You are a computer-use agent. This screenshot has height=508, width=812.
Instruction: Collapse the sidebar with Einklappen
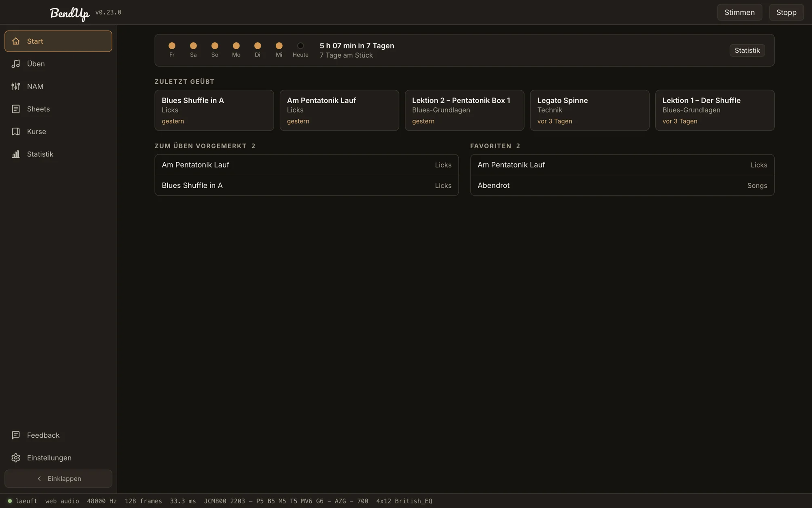(x=58, y=479)
